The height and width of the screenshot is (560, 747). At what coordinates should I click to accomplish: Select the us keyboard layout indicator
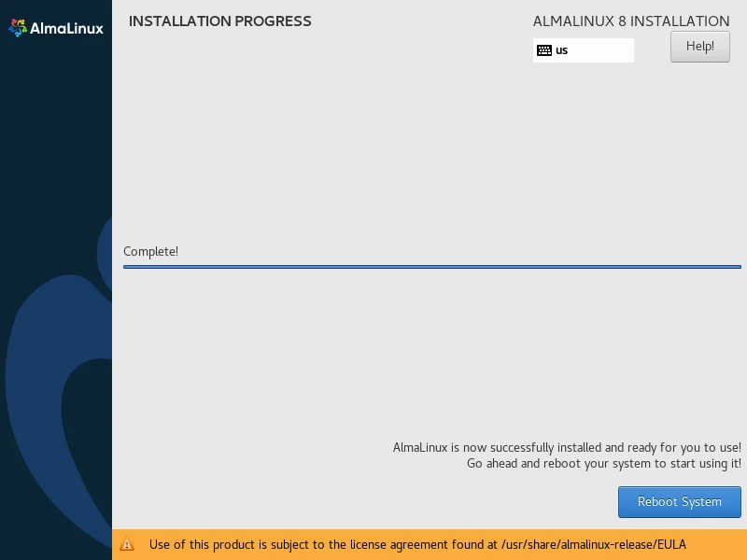[583, 50]
